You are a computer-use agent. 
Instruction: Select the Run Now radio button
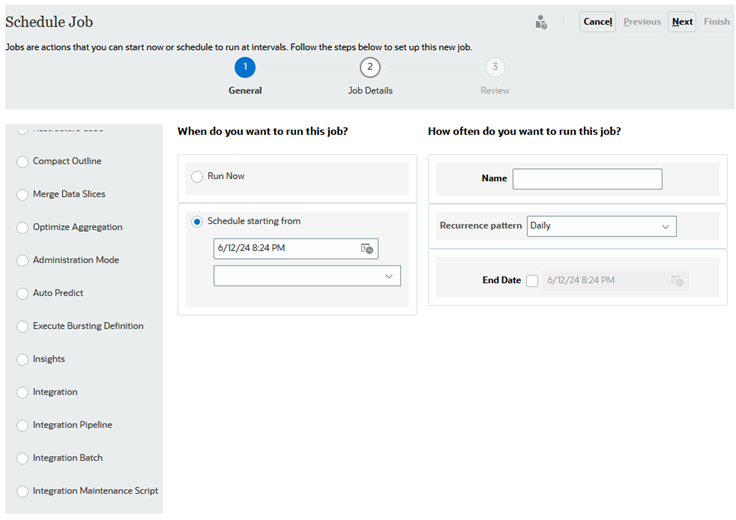(x=197, y=176)
